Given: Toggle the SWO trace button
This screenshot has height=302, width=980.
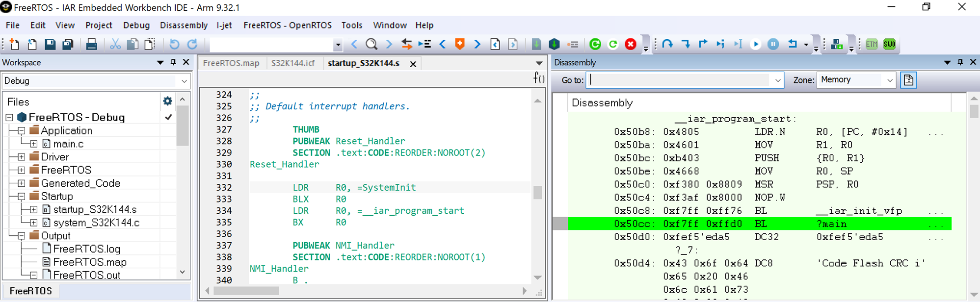Looking at the screenshot, I should 889,44.
